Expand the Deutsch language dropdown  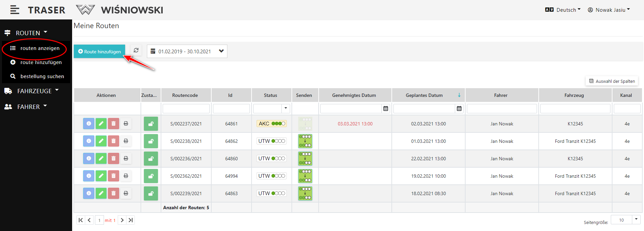coord(563,10)
